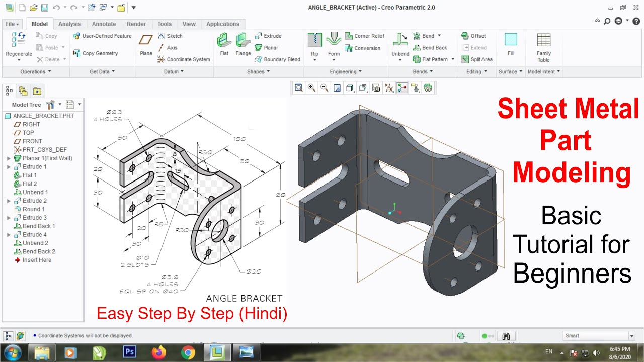This screenshot has height=362, width=644.
Task: Click User-Defined Feature button
Action: [x=103, y=36]
